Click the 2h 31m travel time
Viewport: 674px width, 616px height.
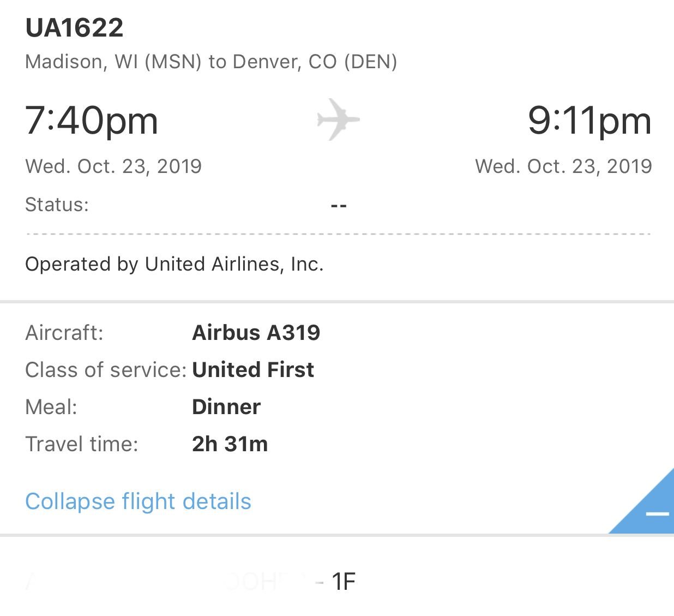tap(230, 444)
